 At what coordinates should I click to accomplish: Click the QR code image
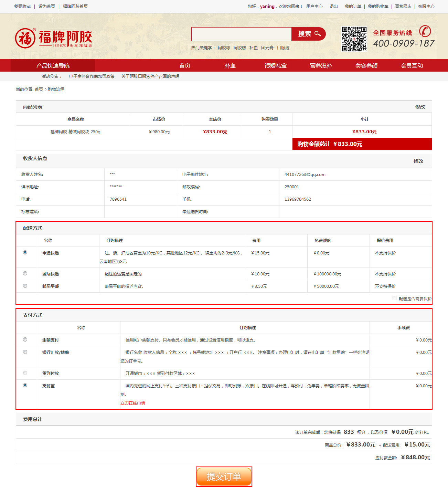tap(354, 39)
